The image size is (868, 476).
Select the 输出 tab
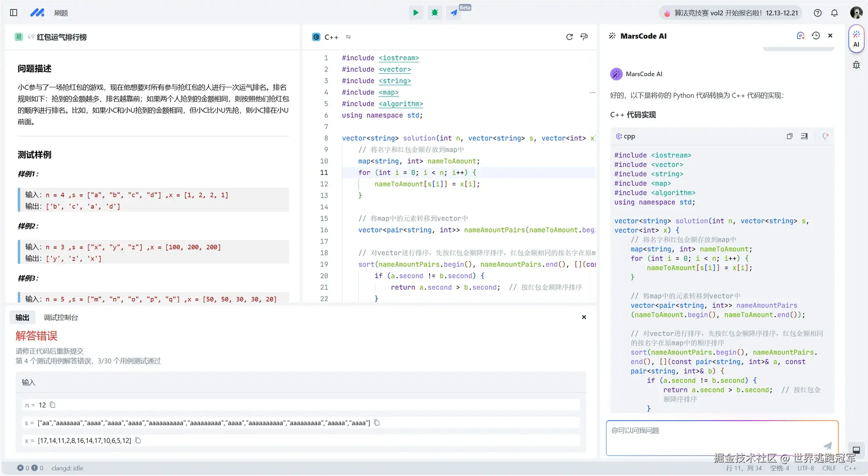22,318
